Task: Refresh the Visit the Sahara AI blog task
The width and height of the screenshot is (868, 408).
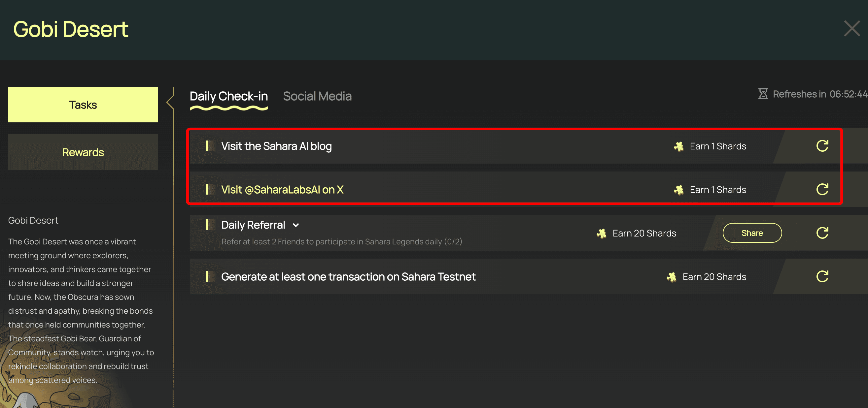Action: click(x=822, y=146)
